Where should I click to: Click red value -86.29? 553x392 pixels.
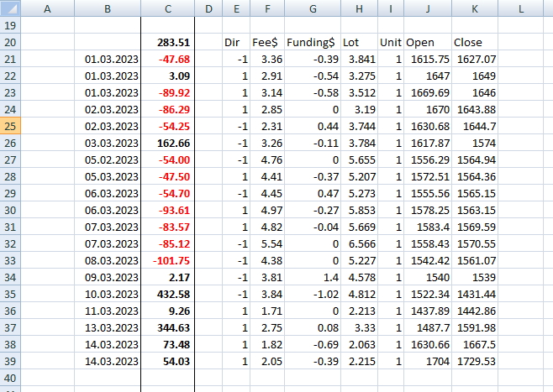(168, 109)
